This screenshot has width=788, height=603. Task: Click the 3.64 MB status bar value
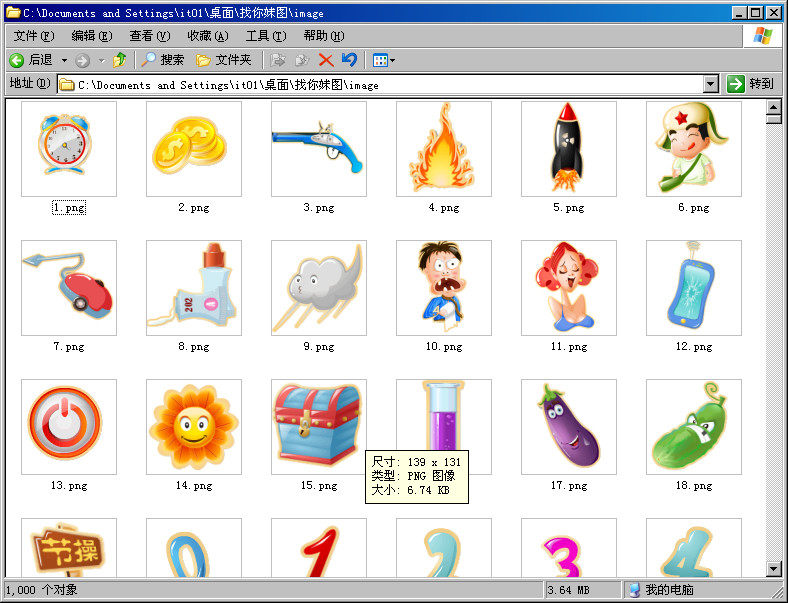coord(568,590)
